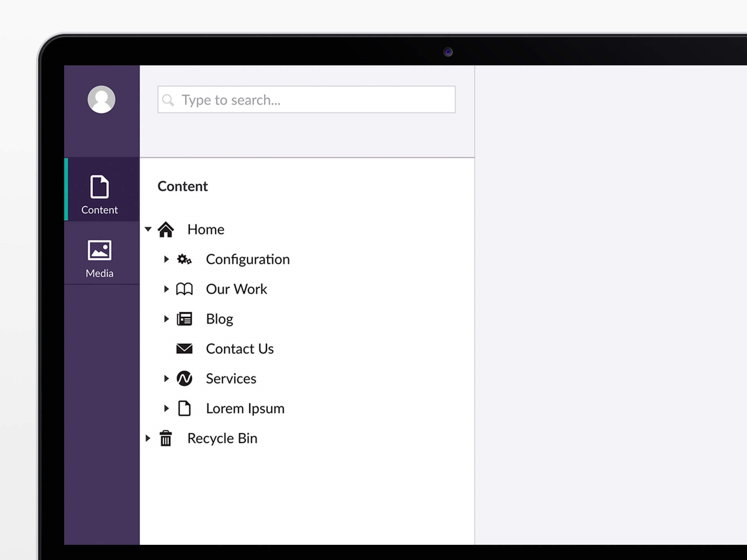
Task: Open the user avatar profile
Action: tap(101, 100)
